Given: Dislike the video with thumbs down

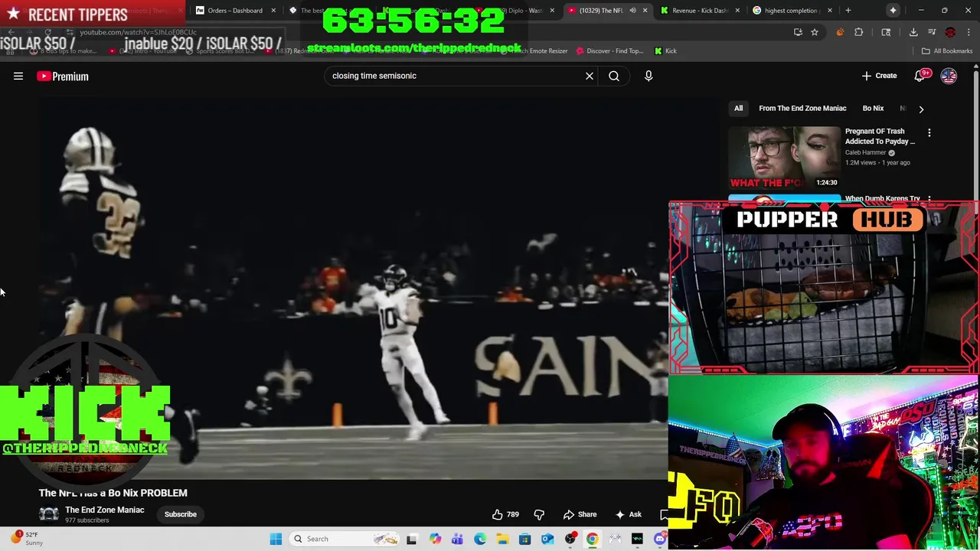Looking at the screenshot, I should 539,514.
